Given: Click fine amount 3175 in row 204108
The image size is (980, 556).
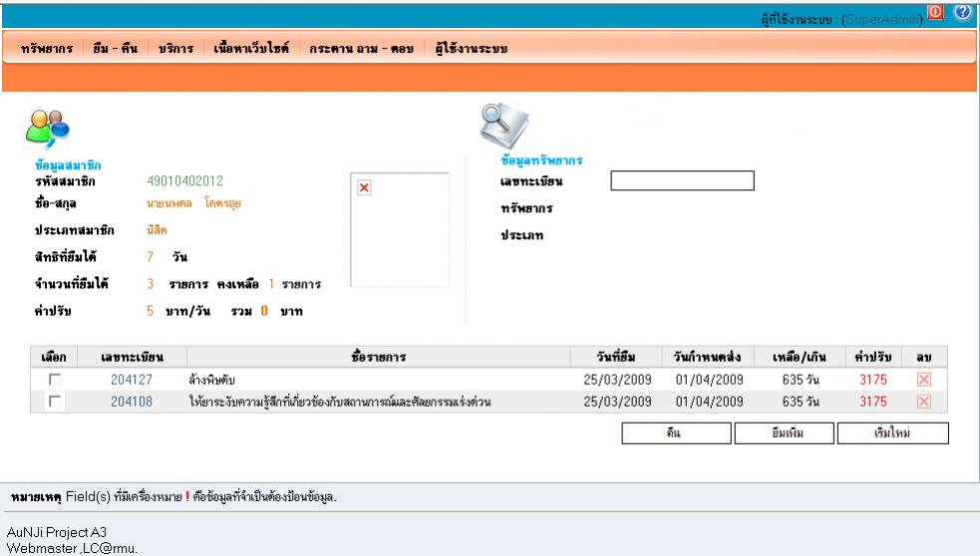Looking at the screenshot, I should tap(873, 402).
